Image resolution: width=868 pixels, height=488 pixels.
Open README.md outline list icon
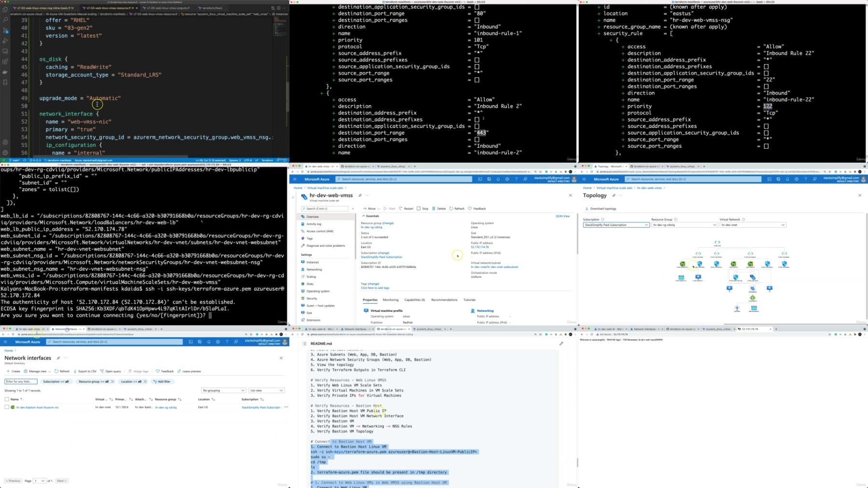point(304,344)
